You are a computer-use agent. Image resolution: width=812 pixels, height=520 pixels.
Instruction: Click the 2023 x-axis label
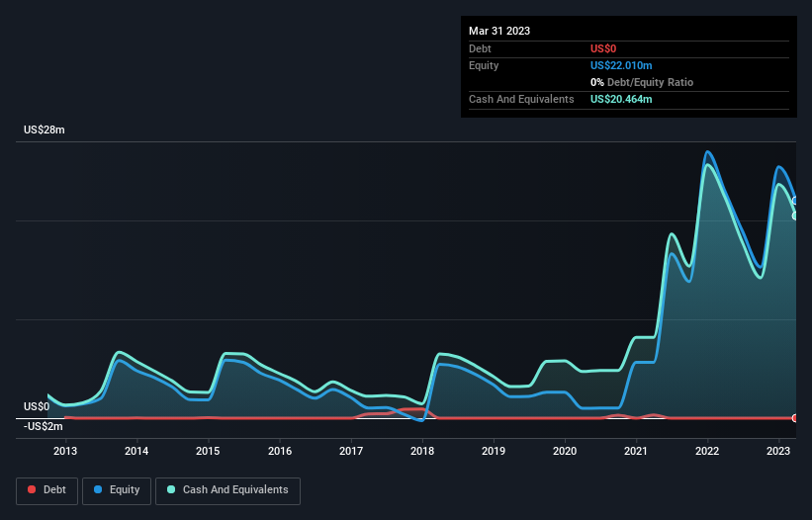[778, 451]
